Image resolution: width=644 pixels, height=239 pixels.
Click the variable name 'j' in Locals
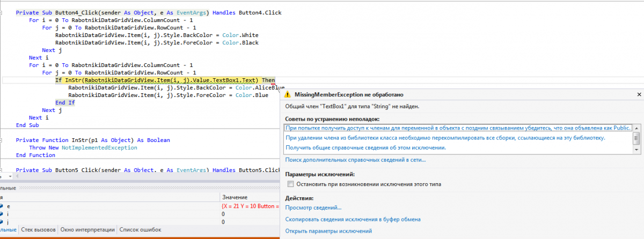pos(8,221)
